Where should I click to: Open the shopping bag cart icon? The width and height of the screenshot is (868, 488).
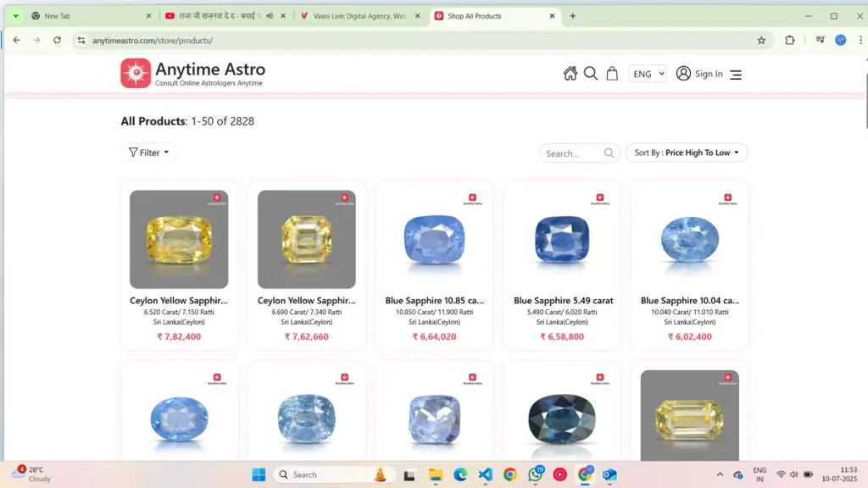pyautogui.click(x=612, y=74)
